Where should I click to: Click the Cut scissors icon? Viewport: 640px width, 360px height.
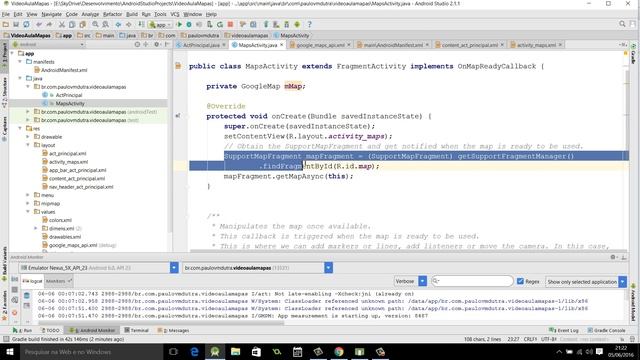coord(62,24)
